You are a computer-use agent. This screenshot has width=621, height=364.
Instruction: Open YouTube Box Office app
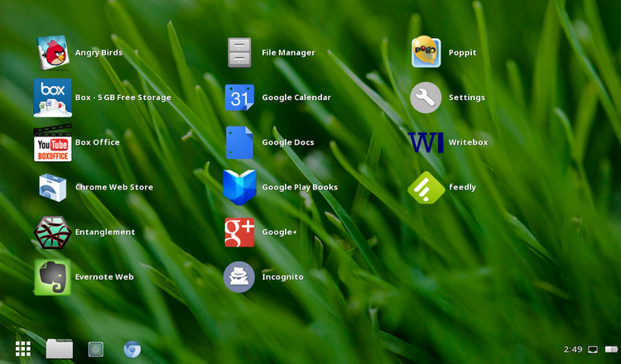tap(53, 143)
